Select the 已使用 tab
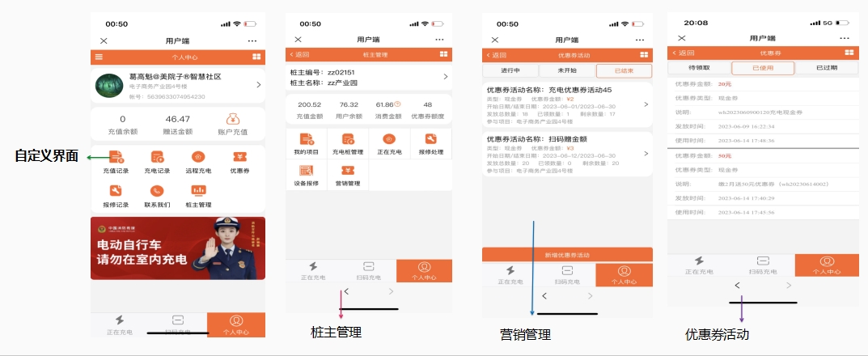This screenshot has width=868, height=356. [763, 68]
